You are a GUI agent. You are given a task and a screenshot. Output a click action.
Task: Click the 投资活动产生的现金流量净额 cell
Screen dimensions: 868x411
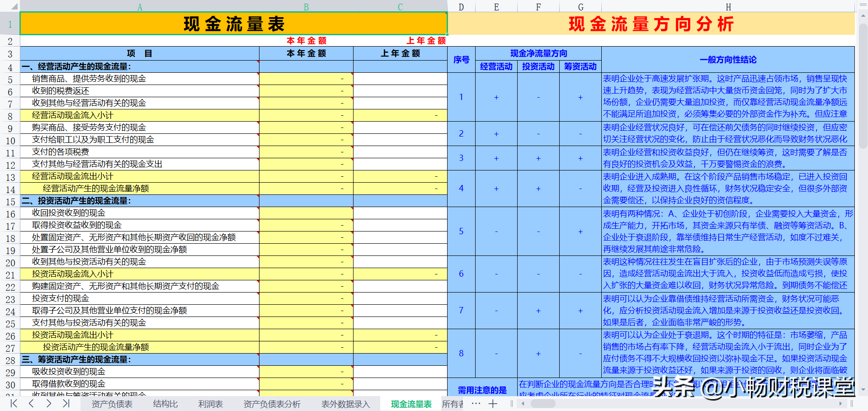140,347
